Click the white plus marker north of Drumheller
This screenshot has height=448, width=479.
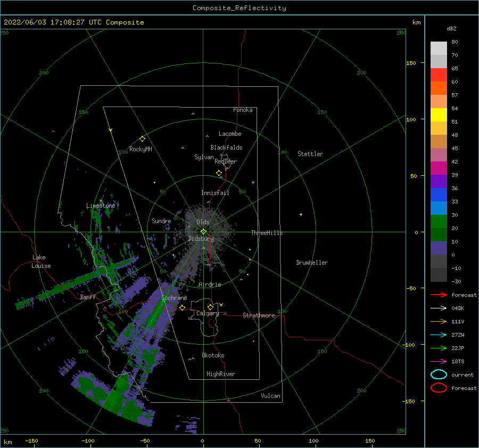(x=301, y=214)
